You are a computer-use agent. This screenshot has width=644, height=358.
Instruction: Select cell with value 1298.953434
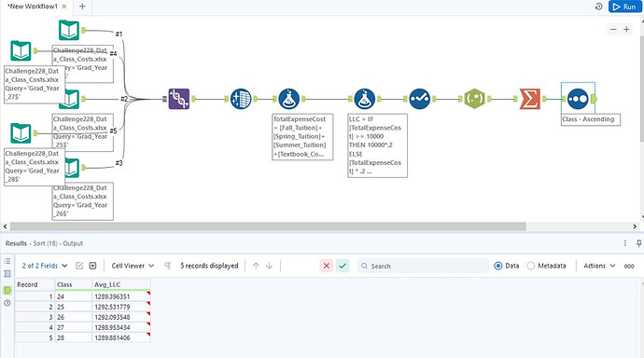(x=121, y=327)
